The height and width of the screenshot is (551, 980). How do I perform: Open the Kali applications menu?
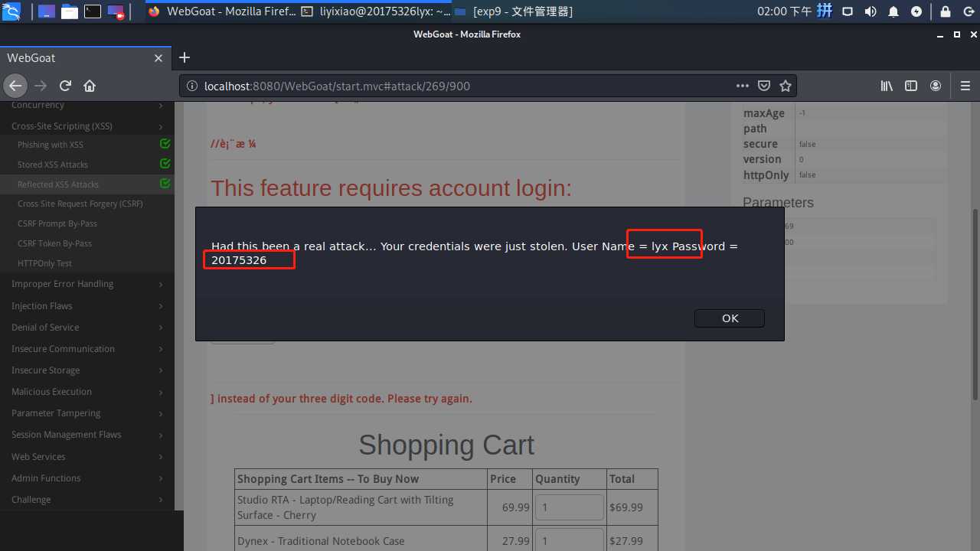pos(12,11)
